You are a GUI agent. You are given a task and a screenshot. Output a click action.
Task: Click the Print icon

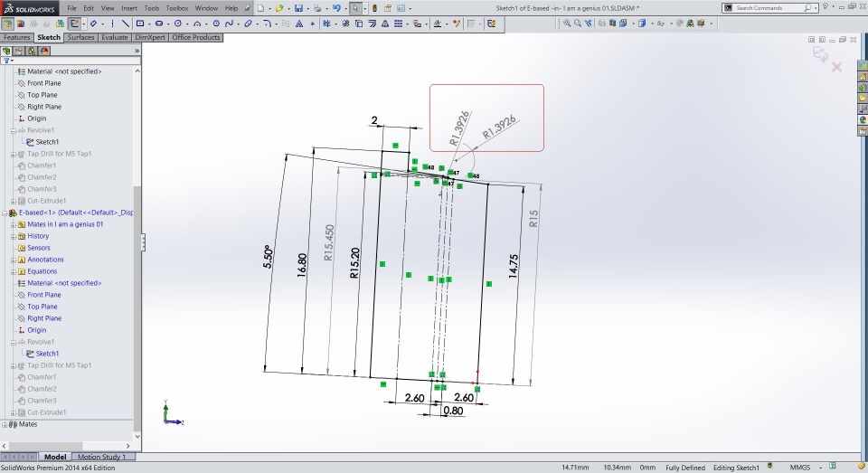click(317, 8)
